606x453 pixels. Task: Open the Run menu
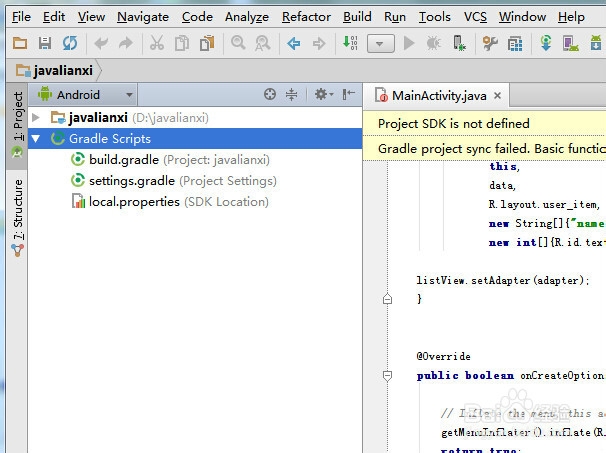point(395,17)
